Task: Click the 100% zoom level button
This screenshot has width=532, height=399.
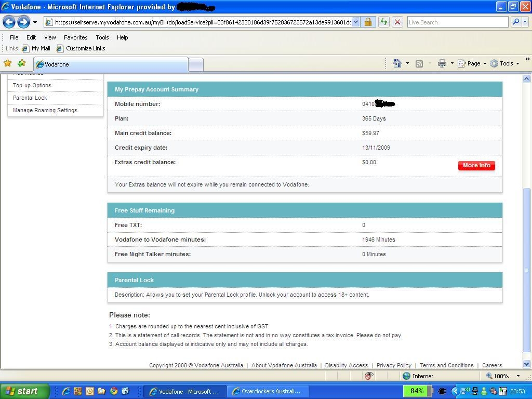Action: tap(498, 376)
